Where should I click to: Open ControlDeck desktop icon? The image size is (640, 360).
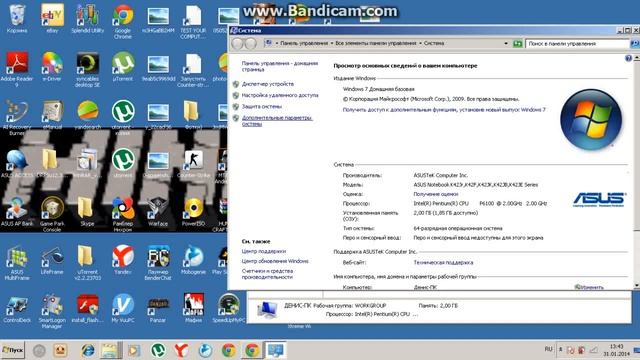tap(17, 308)
